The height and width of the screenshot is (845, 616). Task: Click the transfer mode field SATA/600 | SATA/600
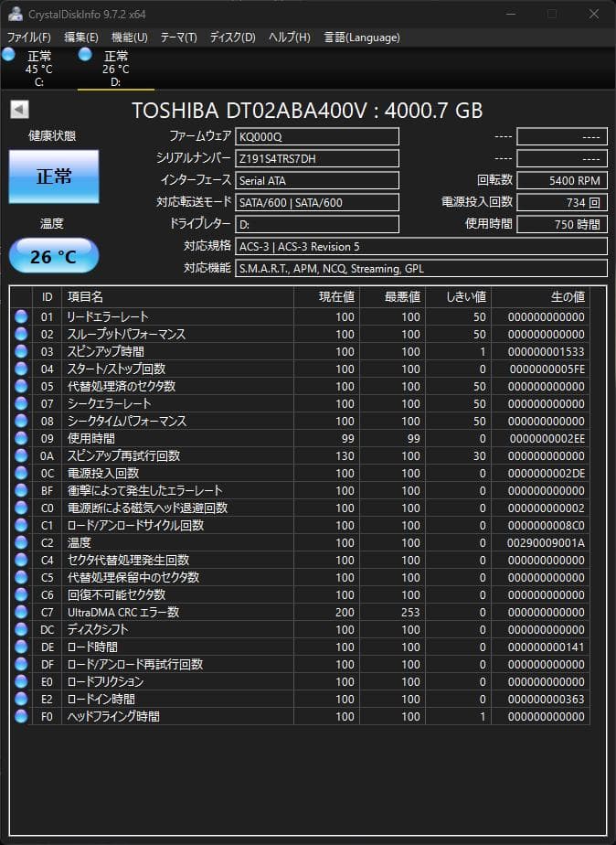(x=317, y=203)
